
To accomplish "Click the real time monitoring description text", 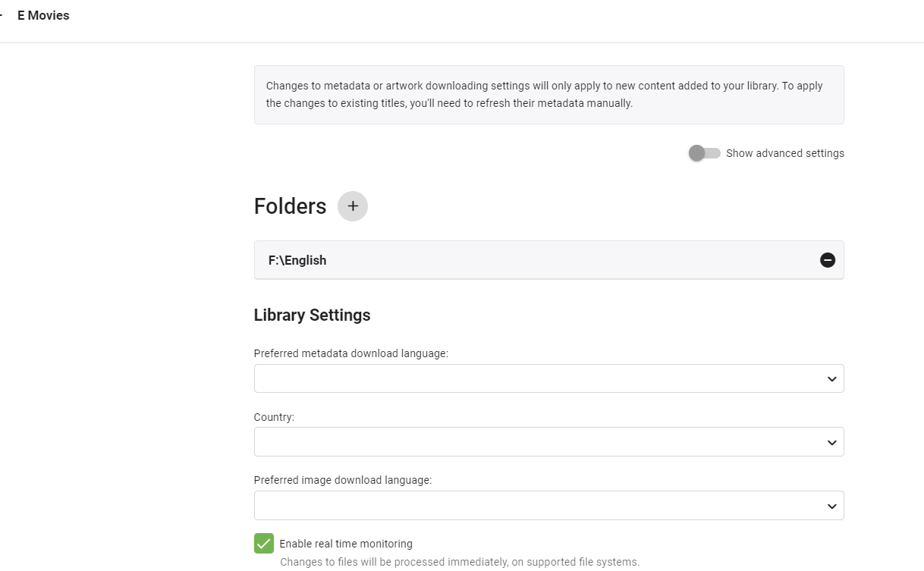I will click(x=460, y=562).
